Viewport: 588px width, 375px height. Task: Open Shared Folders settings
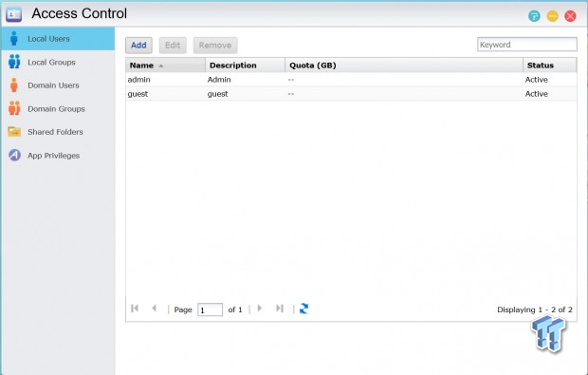[x=58, y=132]
